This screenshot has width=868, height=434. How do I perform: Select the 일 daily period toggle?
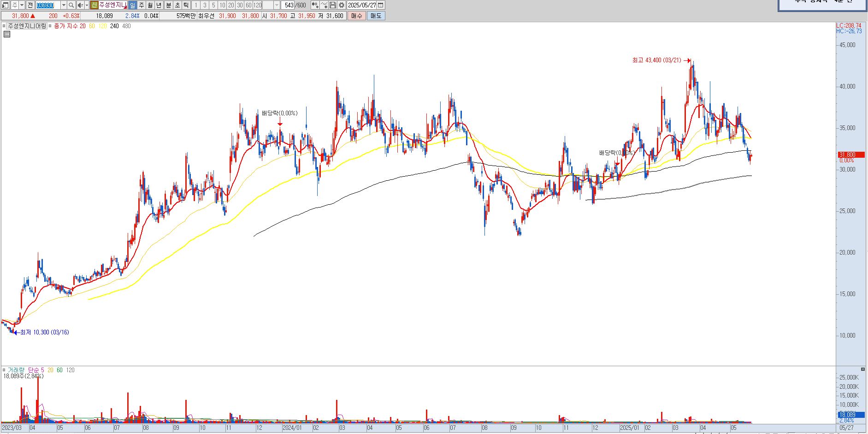[x=132, y=5]
